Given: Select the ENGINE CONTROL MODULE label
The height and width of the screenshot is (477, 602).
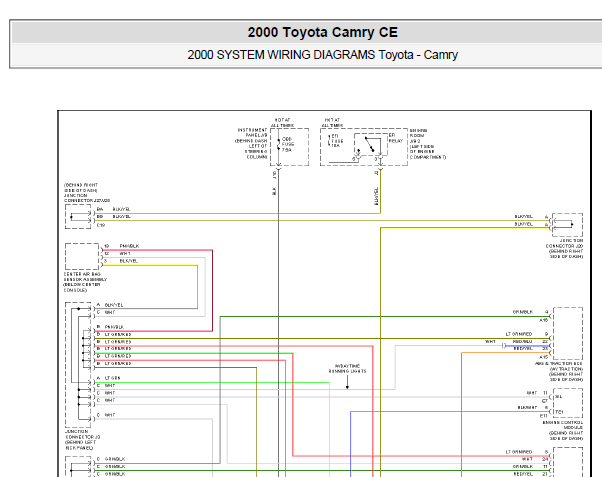Looking at the screenshot, I should pos(563,430).
